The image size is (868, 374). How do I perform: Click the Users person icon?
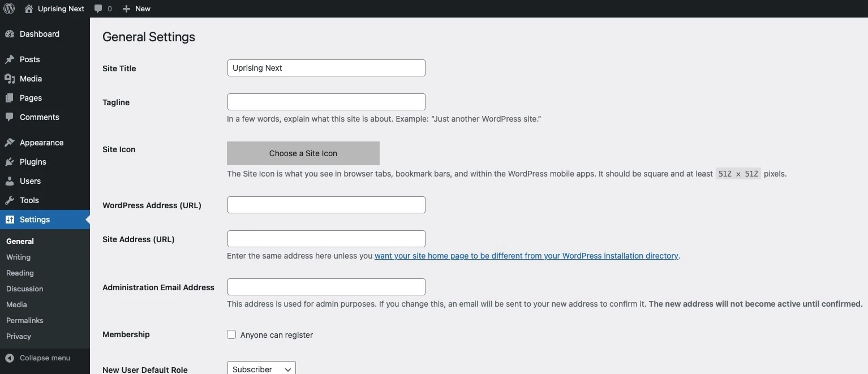[x=10, y=181]
